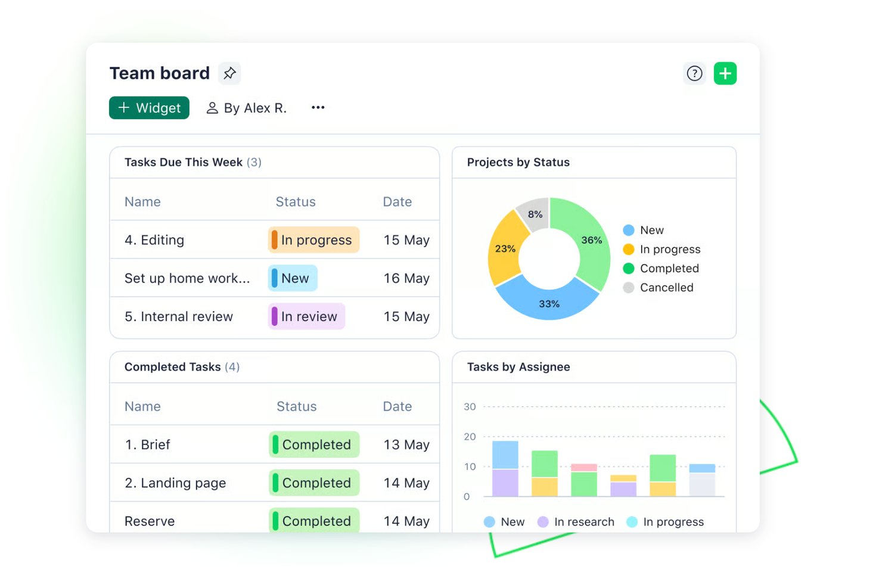Toggle the Cancelled legend item
The image size is (882, 588).
click(x=658, y=287)
